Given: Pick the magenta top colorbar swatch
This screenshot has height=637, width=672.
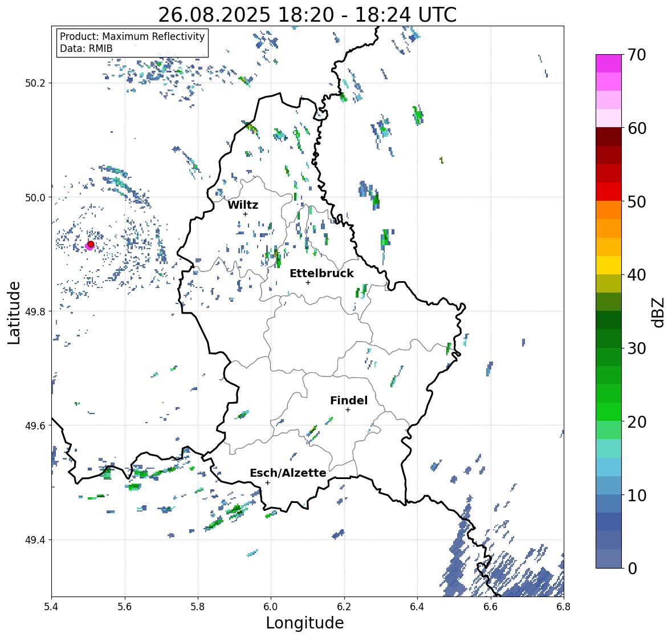Looking at the screenshot, I should (609, 63).
